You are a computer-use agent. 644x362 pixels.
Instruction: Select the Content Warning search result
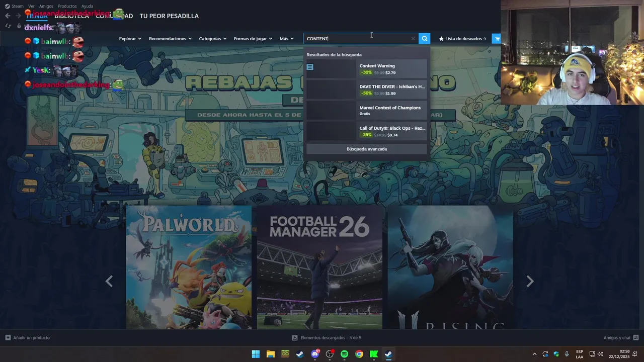366,69
